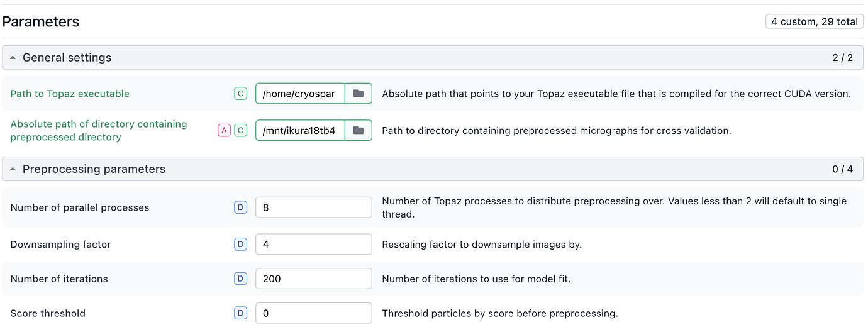Click the Path to Topaz executable text field
The image size is (868, 332).
301,94
